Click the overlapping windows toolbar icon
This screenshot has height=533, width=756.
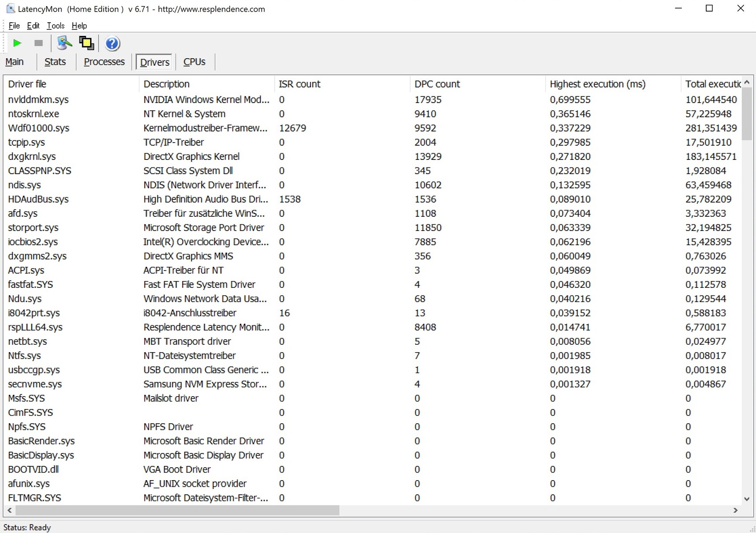[x=87, y=43]
